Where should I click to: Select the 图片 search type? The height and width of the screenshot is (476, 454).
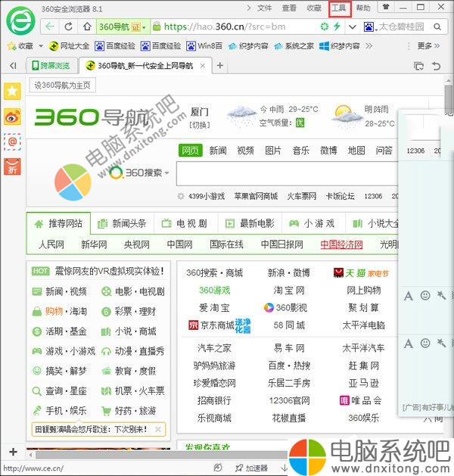273,151
